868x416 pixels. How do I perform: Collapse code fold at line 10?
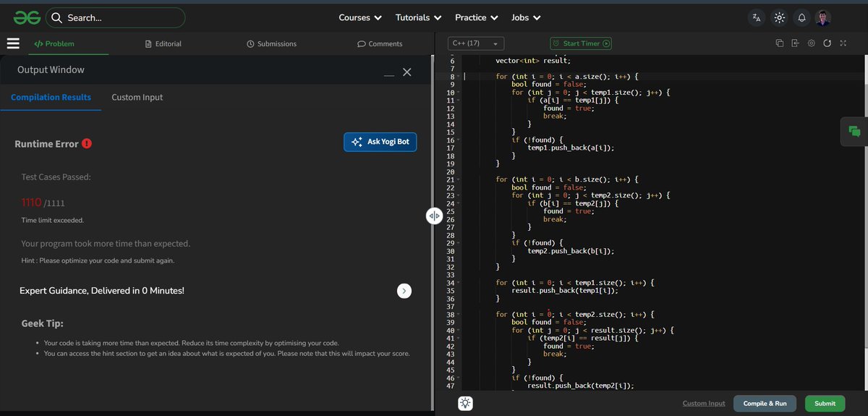coord(459,93)
